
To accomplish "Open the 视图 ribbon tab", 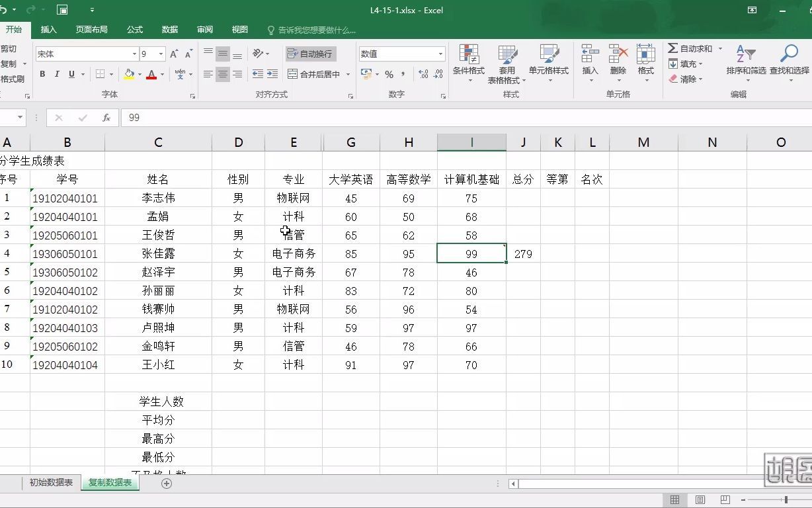I will [240, 30].
